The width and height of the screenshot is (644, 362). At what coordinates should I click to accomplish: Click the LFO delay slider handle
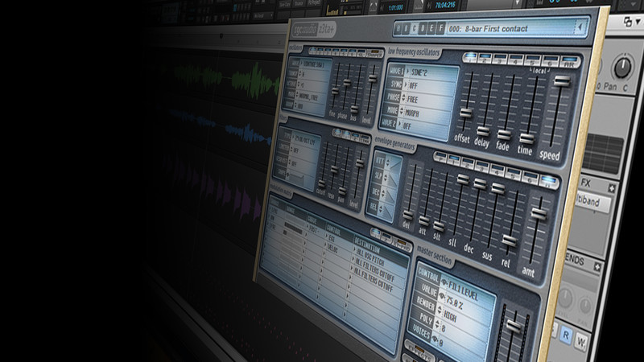point(484,131)
